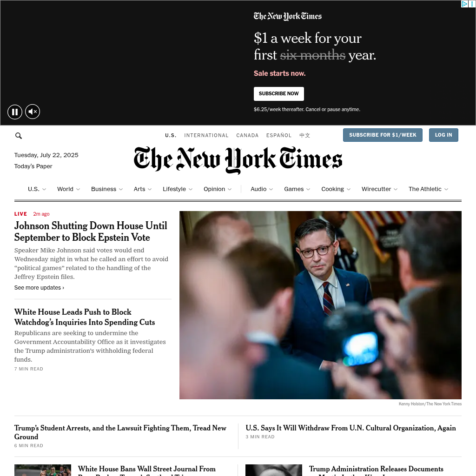
Task: Click the New York Times masthead logo
Action: click(238, 160)
